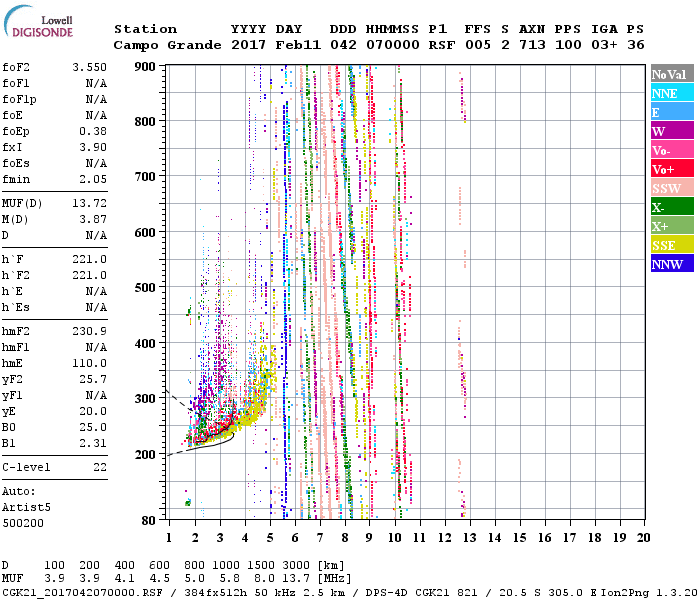Image resolution: width=700 pixels, height=600 pixels.
Task: Click the year 2017 in header
Action: (249, 45)
